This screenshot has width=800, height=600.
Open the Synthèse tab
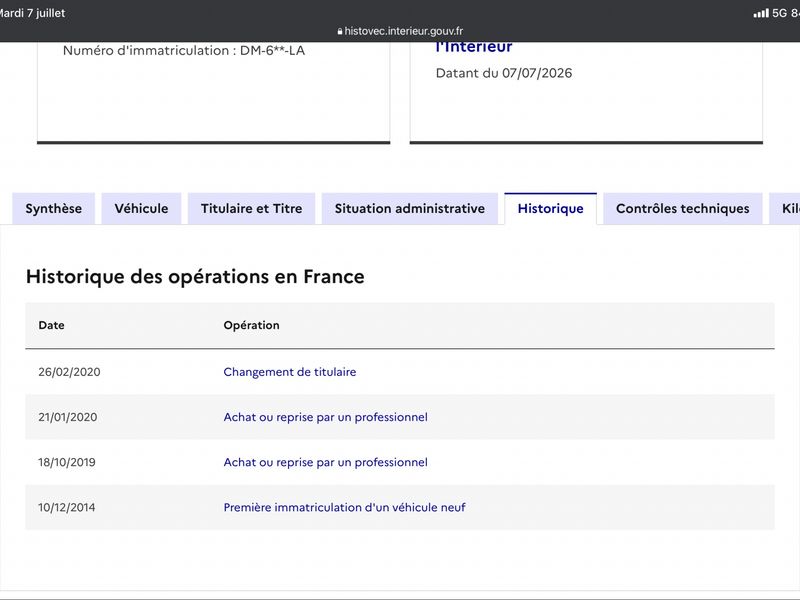click(x=54, y=209)
